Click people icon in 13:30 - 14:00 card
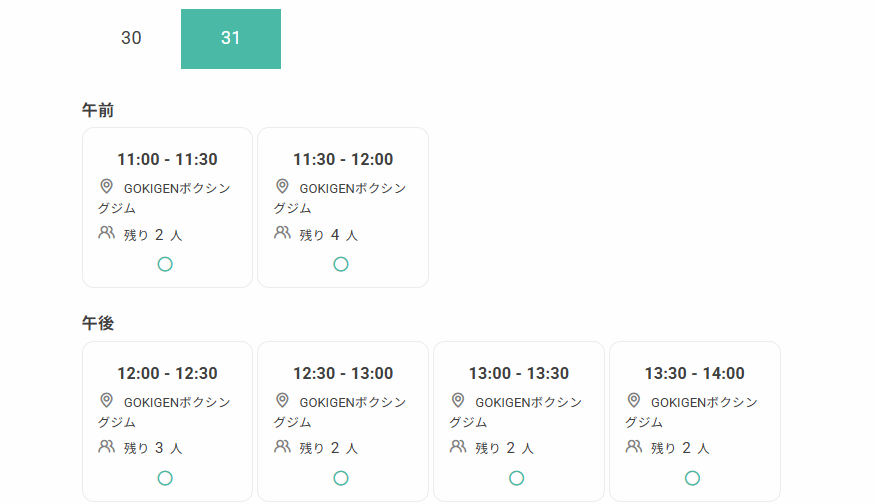876x504 pixels. (x=634, y=446)
